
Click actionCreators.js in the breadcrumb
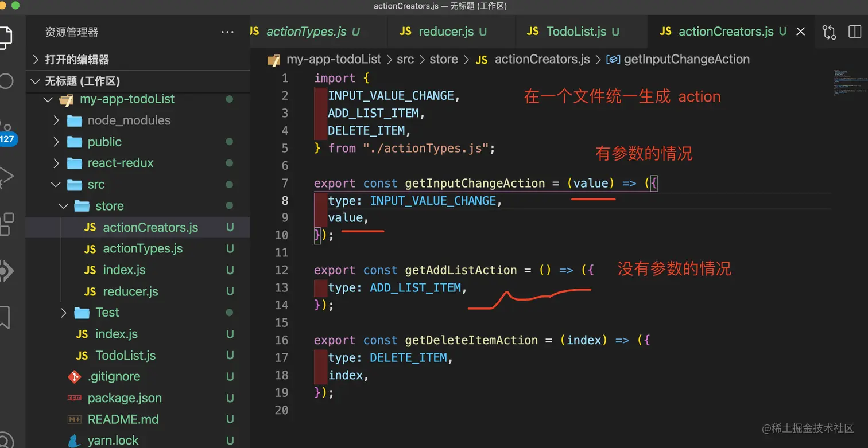pos(542,59)
